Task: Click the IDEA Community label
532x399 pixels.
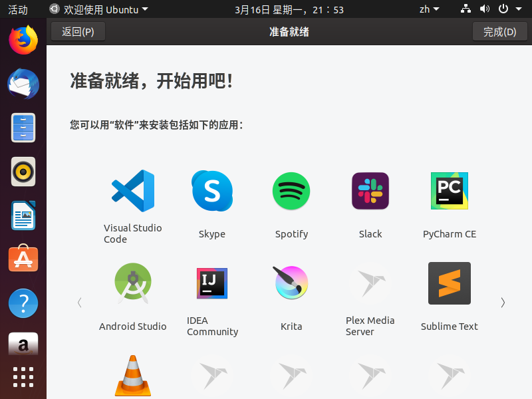Action: click(212, 326)
